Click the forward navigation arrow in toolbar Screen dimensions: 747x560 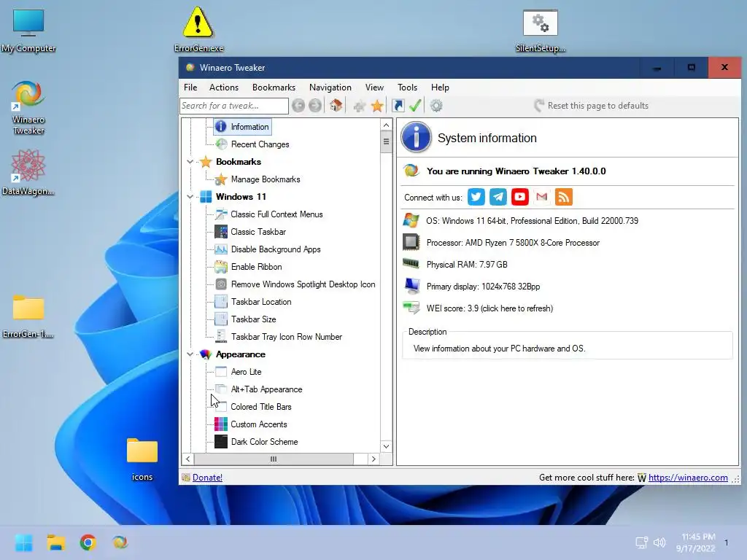click(x=315, y=106)
